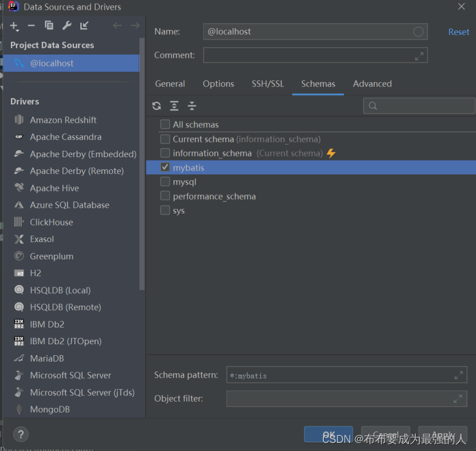Expand all schemas tree icon
This screenshot has height=451, width=476.
(x=174, y=106)
